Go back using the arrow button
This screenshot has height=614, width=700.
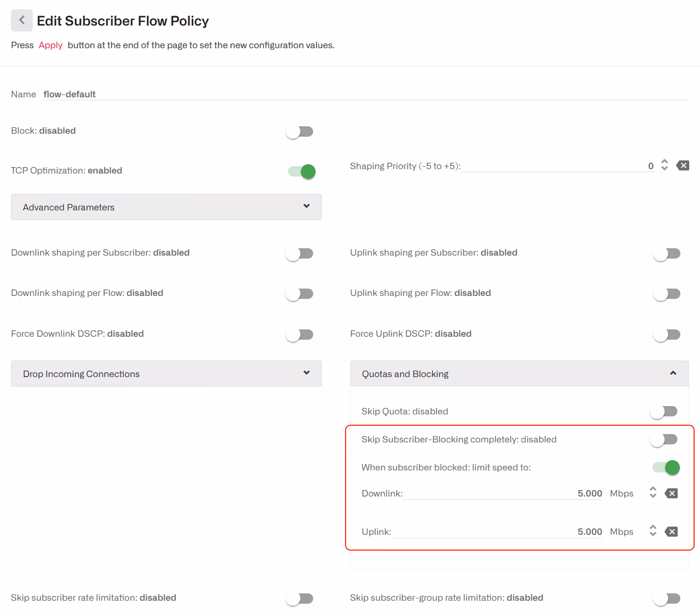point(22,20)
